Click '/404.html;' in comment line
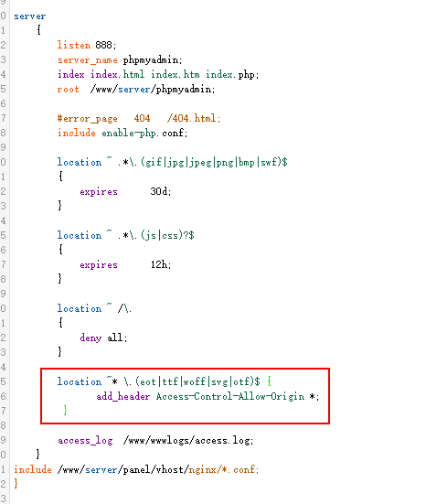Screen dimensions: 436x504 [194, 118]
